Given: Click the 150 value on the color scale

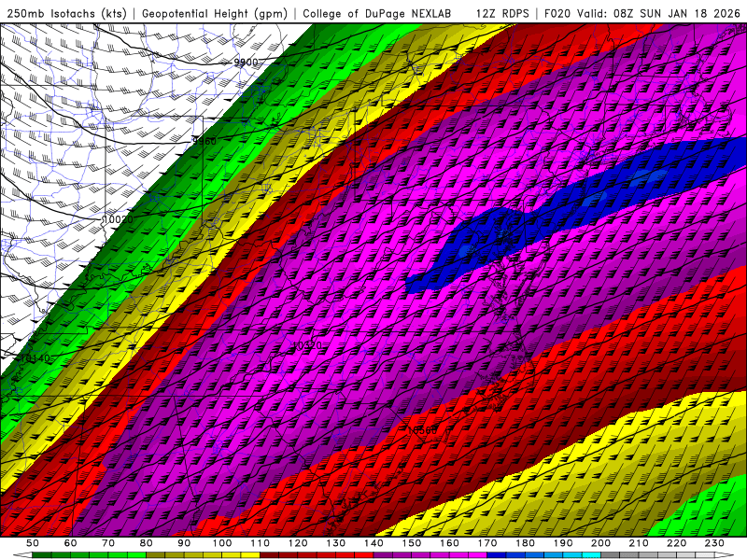Looking at the screenshot, I should [x=412, y=543].
